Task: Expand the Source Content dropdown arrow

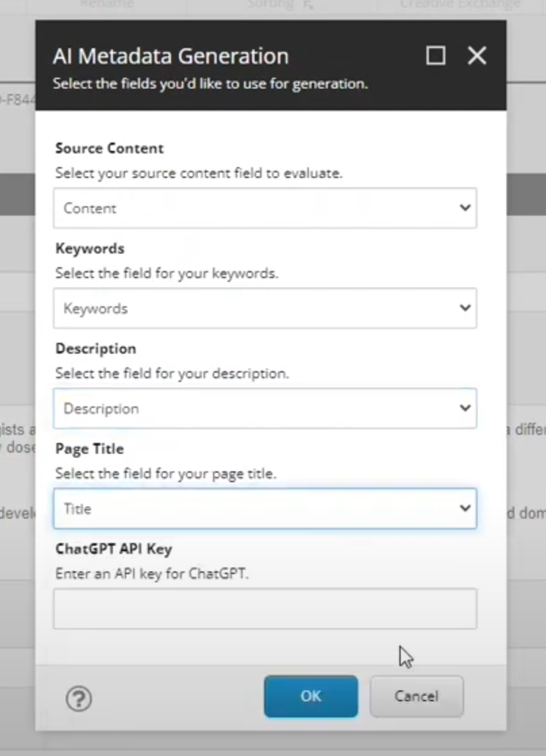Action: point(465,208)
